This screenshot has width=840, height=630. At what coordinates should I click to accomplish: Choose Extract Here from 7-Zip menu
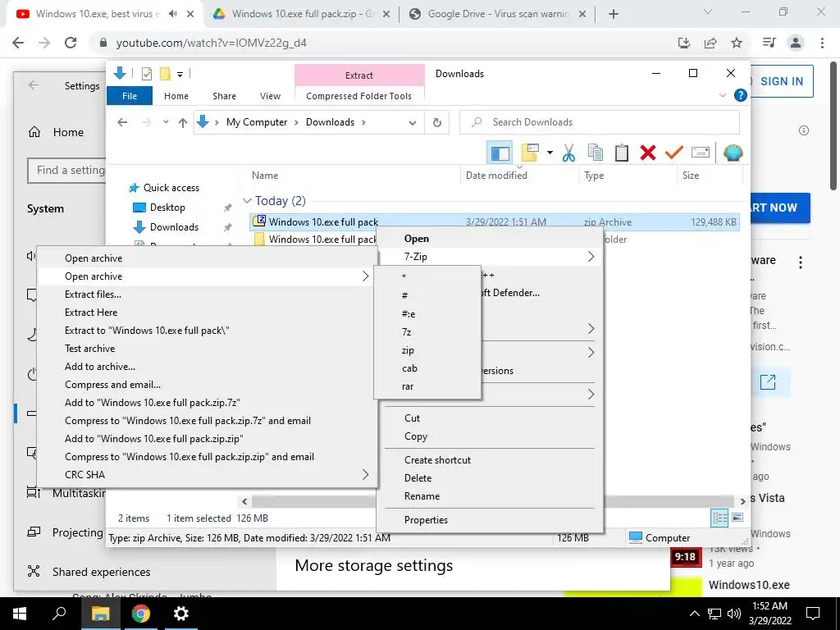coord(208,313)
